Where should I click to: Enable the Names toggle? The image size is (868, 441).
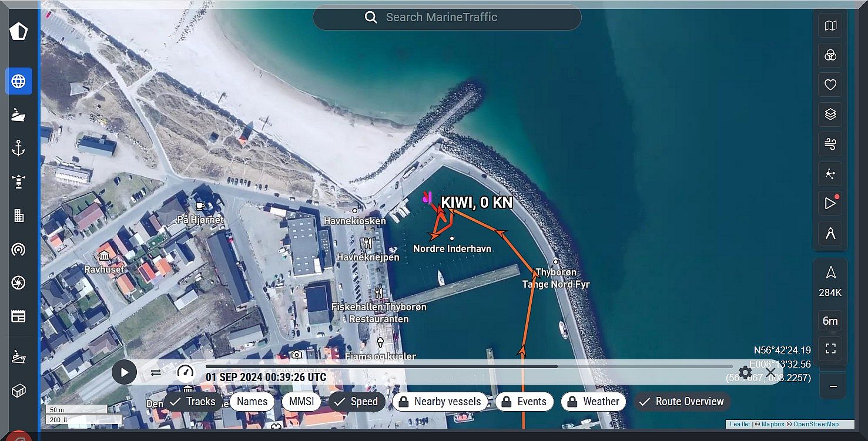tap(252, 402)
